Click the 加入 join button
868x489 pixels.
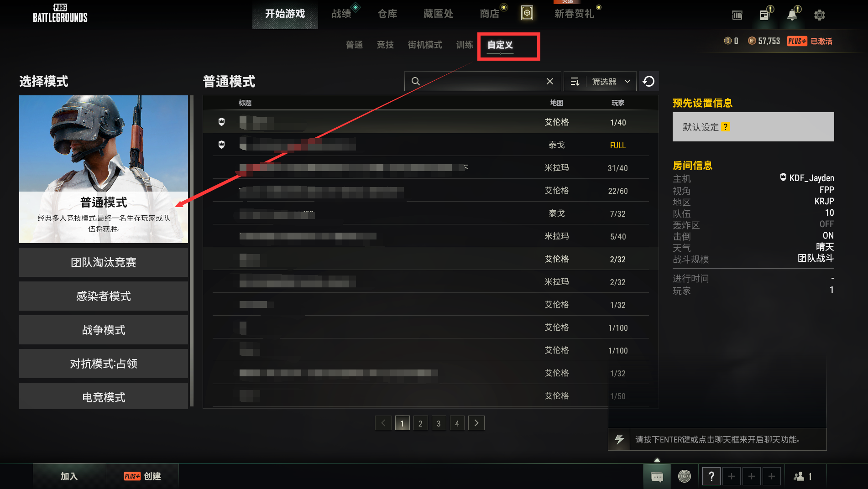pos(69,476)
